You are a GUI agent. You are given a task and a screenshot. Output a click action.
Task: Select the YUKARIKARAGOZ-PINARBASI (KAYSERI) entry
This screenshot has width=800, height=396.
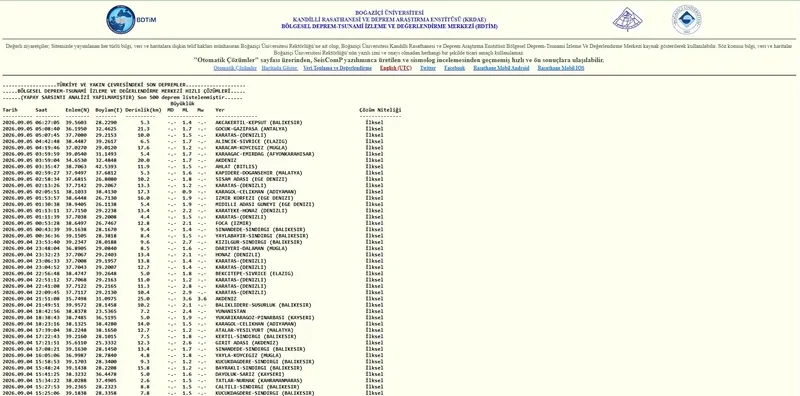coord(265,317)
